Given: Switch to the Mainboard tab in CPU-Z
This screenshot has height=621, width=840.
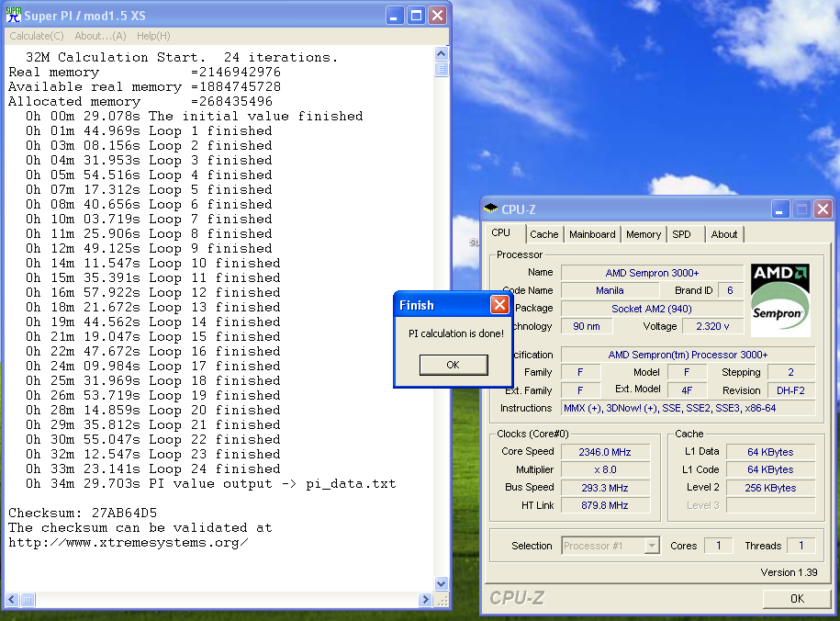Looking at the screenshot, I should tap(592, 234).
